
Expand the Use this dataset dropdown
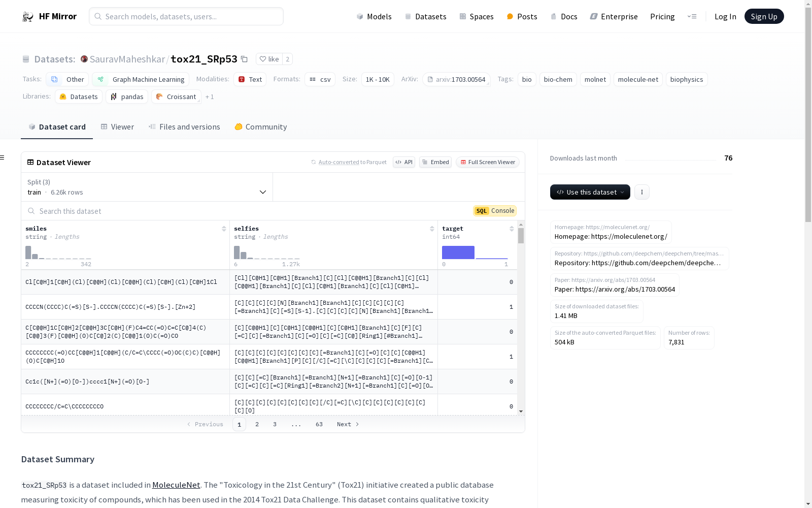[x=590, y=192]
